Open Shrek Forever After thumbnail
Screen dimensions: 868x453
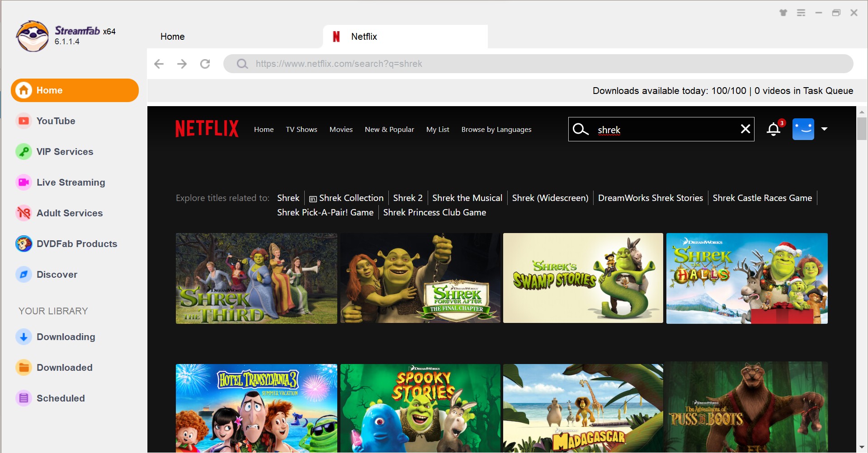[x=420, y=278]
